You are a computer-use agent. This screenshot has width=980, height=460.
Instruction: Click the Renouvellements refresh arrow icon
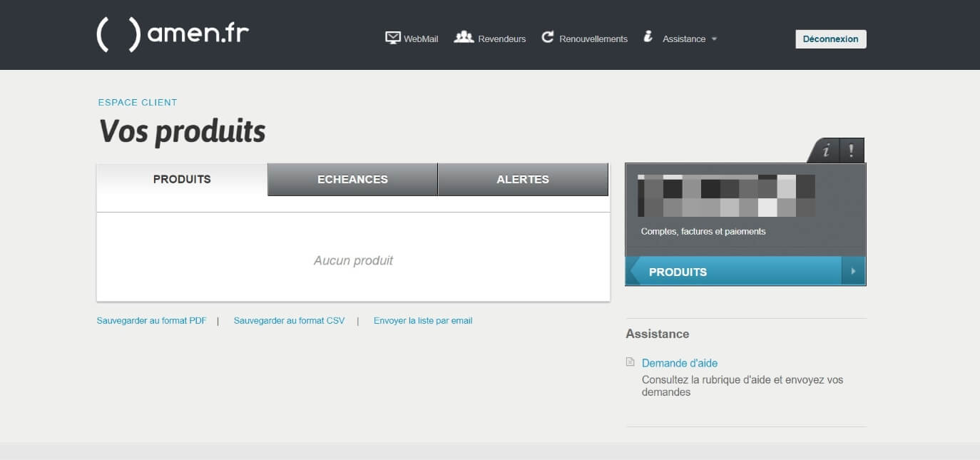[548, 37]
